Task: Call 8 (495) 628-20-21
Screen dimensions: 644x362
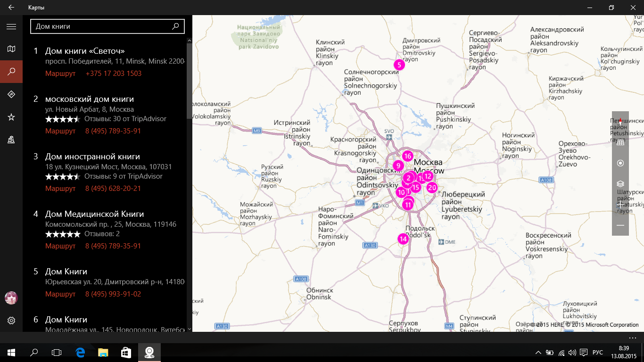Action: pos(113,189)
